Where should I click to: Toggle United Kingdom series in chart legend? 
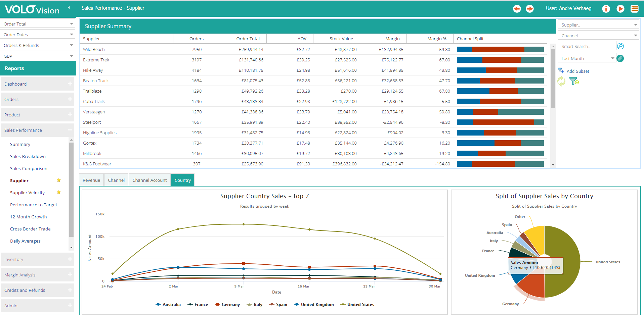(314, 305)
